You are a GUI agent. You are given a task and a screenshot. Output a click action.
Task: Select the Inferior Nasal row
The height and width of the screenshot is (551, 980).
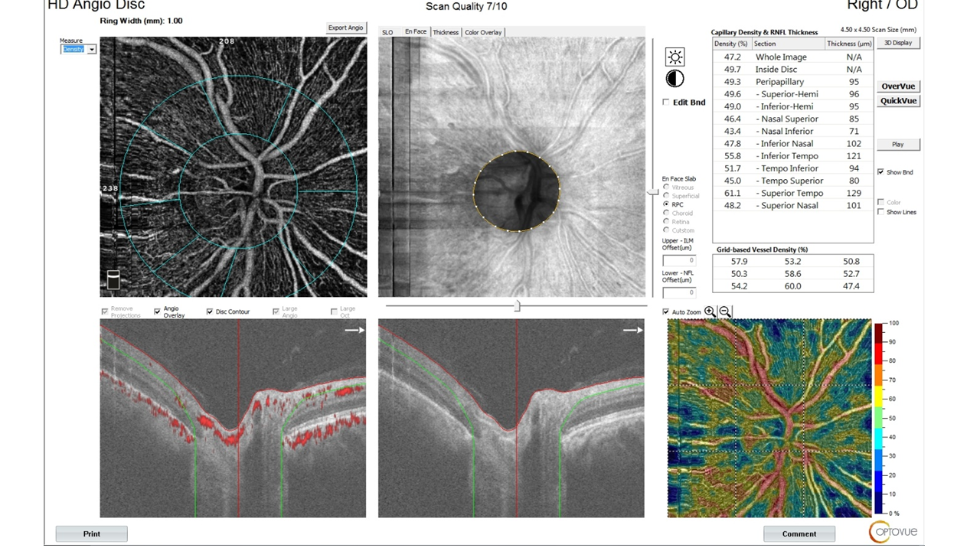(793, 143)
